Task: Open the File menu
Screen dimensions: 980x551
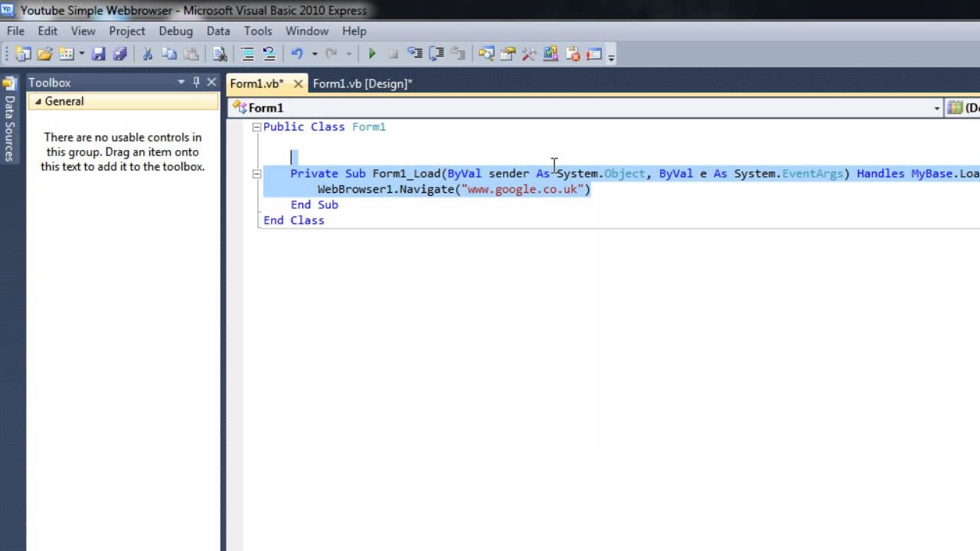Action: coord(15,31)
